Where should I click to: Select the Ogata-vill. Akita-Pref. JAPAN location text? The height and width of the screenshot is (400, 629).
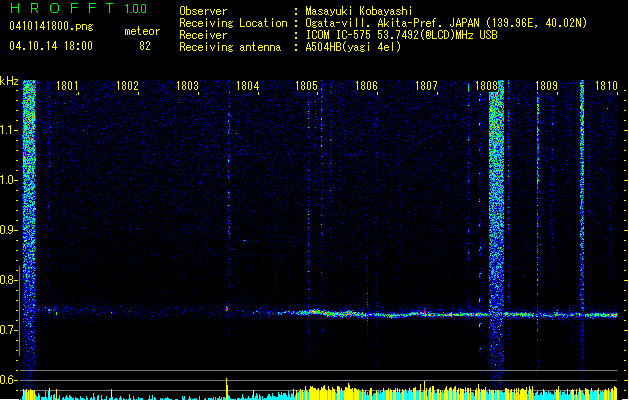pyautogui.click(x=446, y=23)
